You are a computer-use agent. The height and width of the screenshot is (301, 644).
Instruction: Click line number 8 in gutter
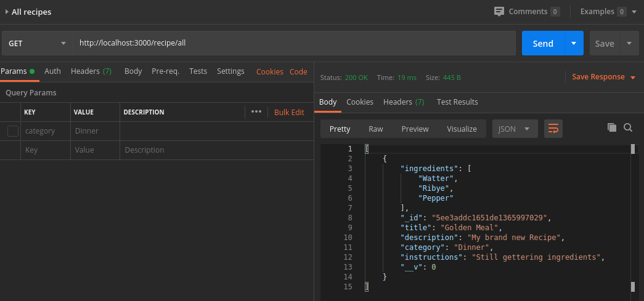349,218
